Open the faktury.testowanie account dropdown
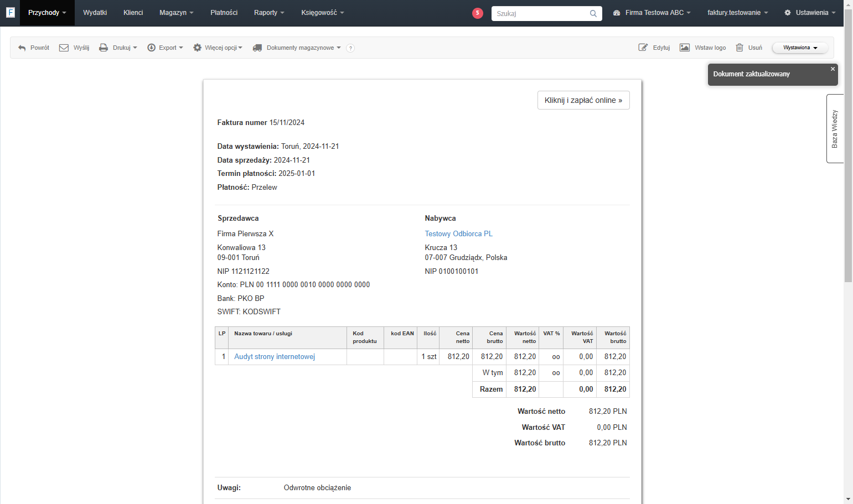Screen dimensions: 853x504 (738, 13)
